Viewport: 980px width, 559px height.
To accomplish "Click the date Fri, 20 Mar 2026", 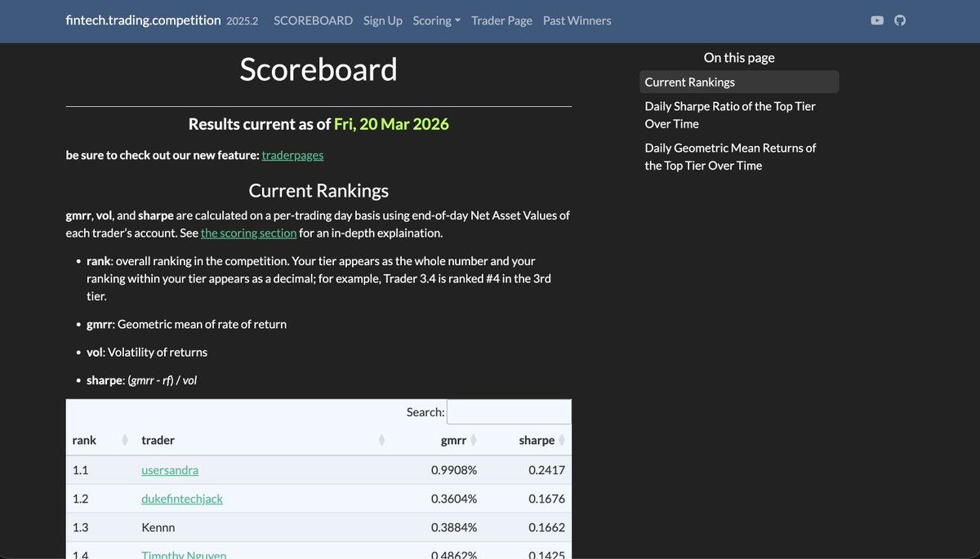I will (391, 124).
